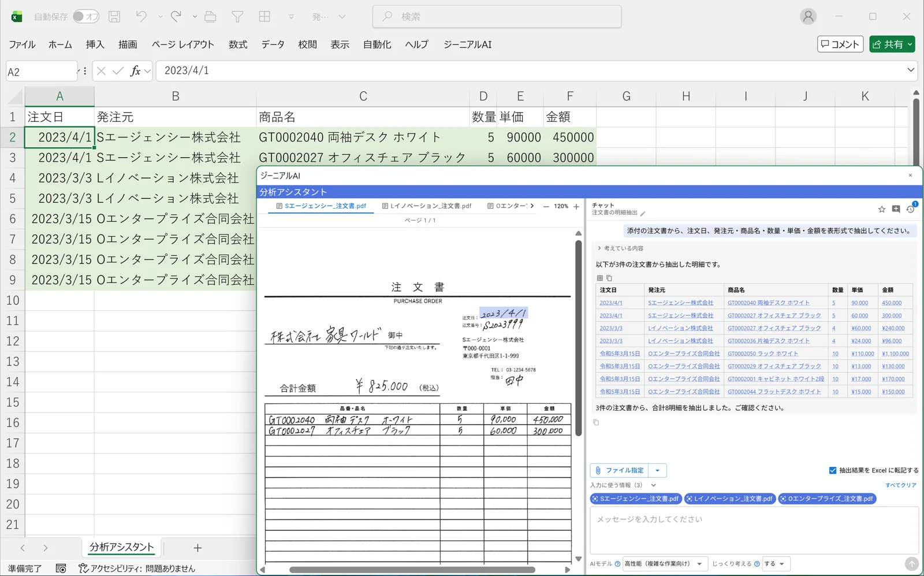
Task: Zoom out PDF with minus icon
Action: tap(546, 206)
